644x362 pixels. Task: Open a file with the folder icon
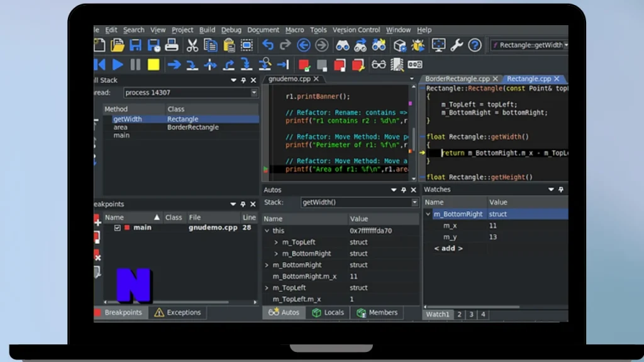click(117, 45)
